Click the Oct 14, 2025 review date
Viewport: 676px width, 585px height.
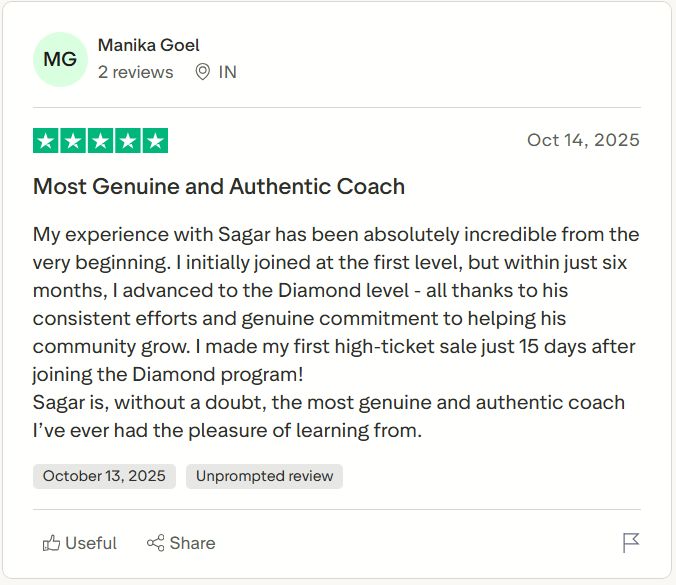point(583,140)
